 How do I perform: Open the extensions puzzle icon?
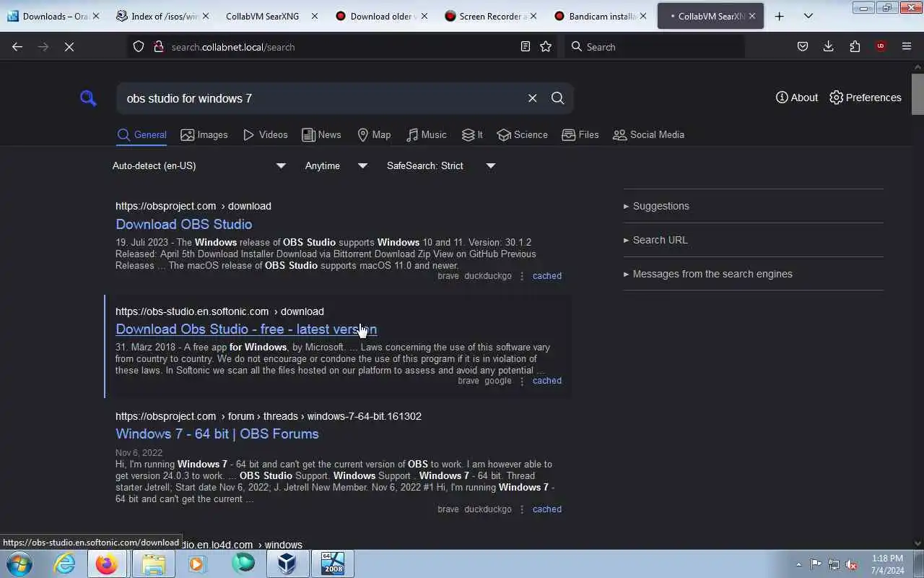pos(855,46)
